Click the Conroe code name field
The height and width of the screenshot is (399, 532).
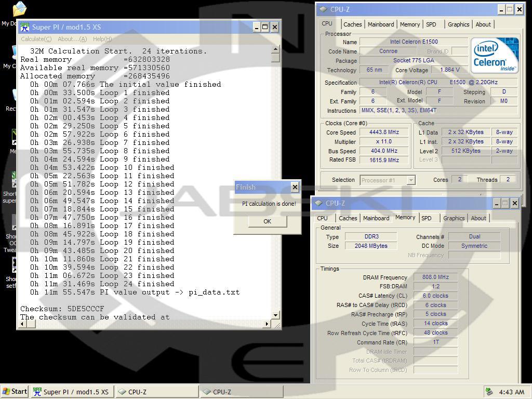[x=388, y=51]
